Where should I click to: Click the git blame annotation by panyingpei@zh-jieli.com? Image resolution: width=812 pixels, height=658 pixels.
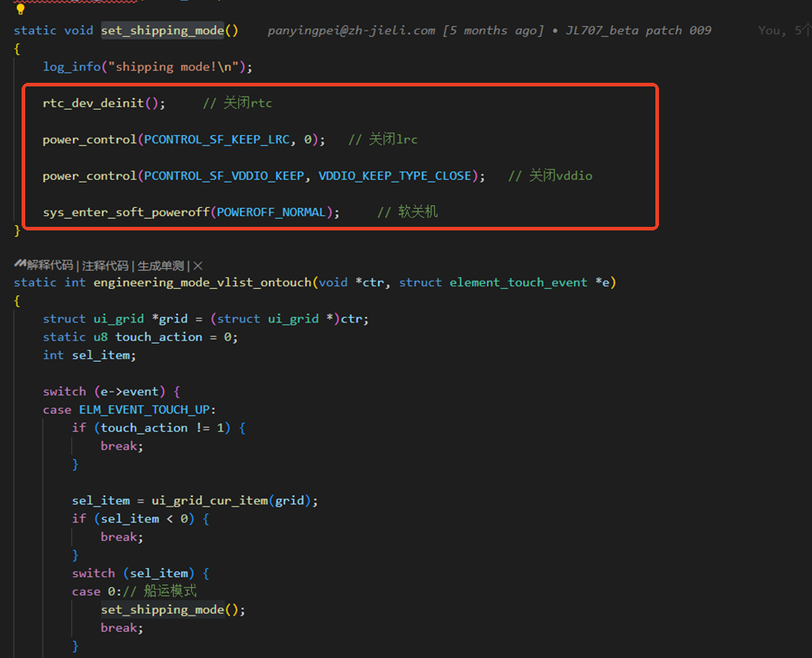489,31
